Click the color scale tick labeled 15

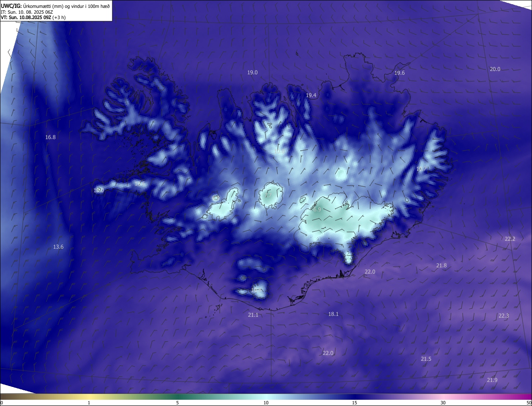click(x=355, y=403)
